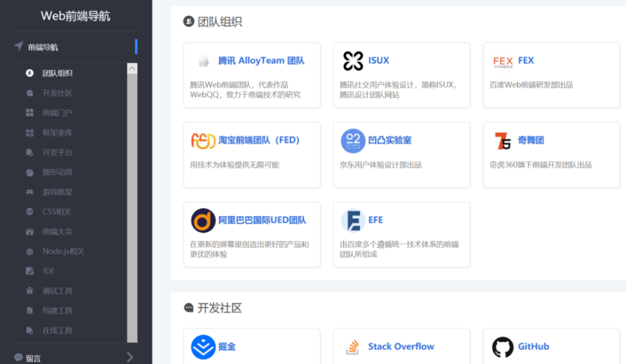626x364 pixels.
Task: Click the 调试工具 bug sidebar icon
Action: pyautogui.click(x=29, y=291)
